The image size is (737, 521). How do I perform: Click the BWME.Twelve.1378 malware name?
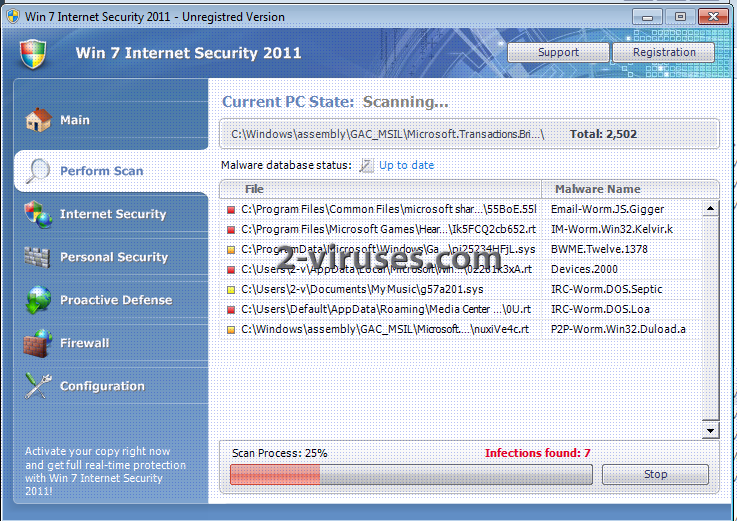[x=599, y=249]
